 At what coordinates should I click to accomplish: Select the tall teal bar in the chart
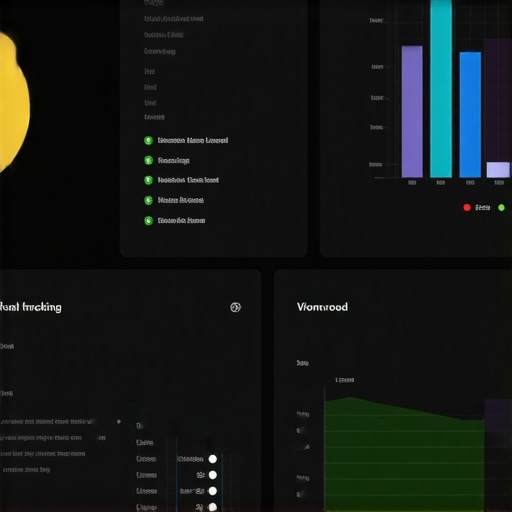click(441, 89)
